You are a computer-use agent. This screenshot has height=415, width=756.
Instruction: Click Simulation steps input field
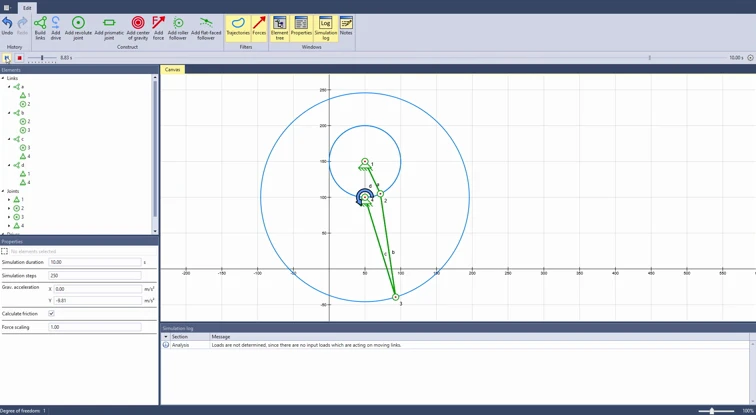click(x=95, y=276)
